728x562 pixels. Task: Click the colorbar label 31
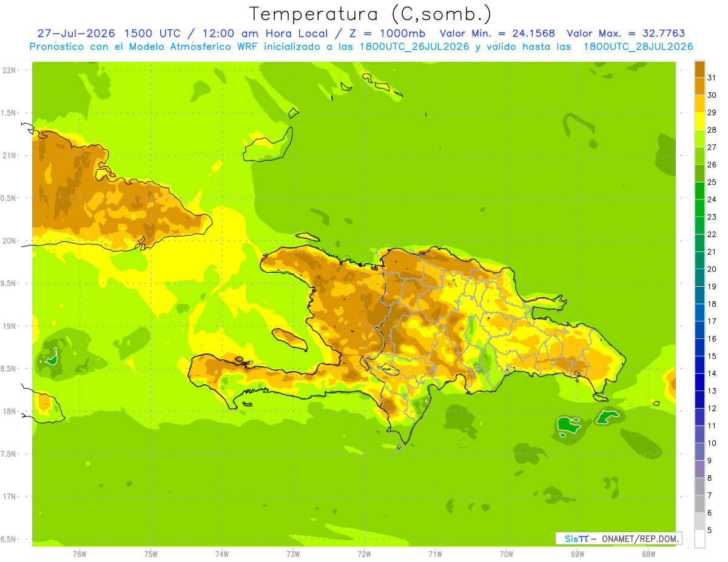point(712,78)
